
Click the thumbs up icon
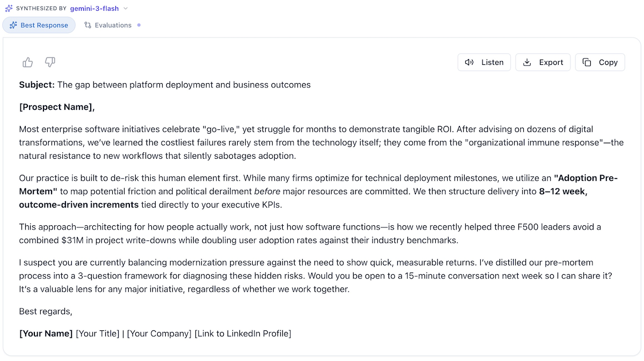point(28,62)
